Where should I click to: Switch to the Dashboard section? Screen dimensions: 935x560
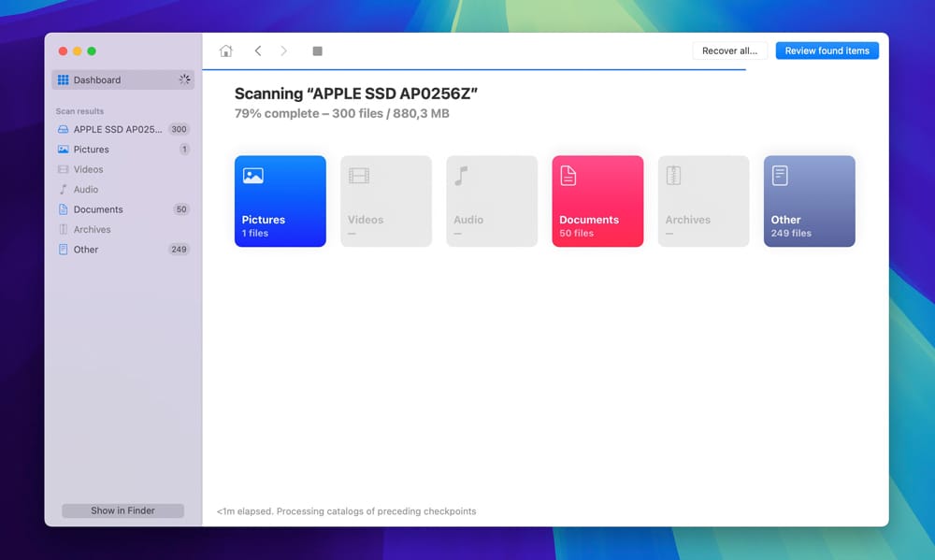click(x=97, y=79)
